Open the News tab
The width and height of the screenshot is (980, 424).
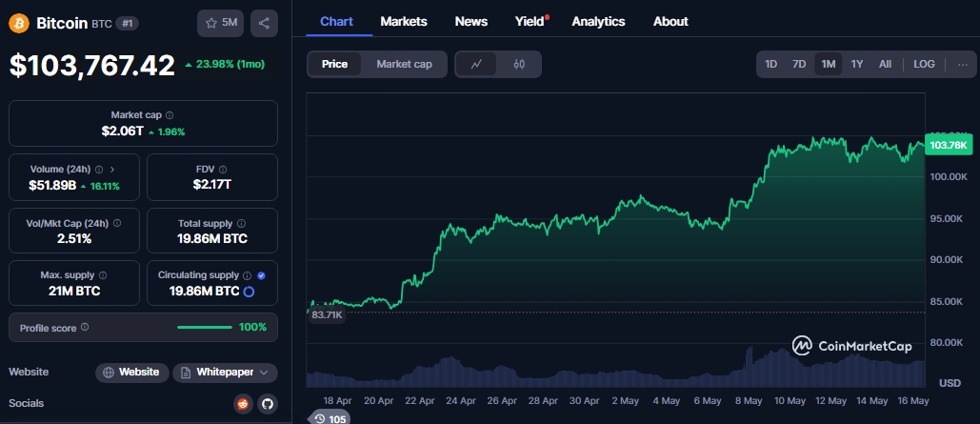[x=471, y=21]
